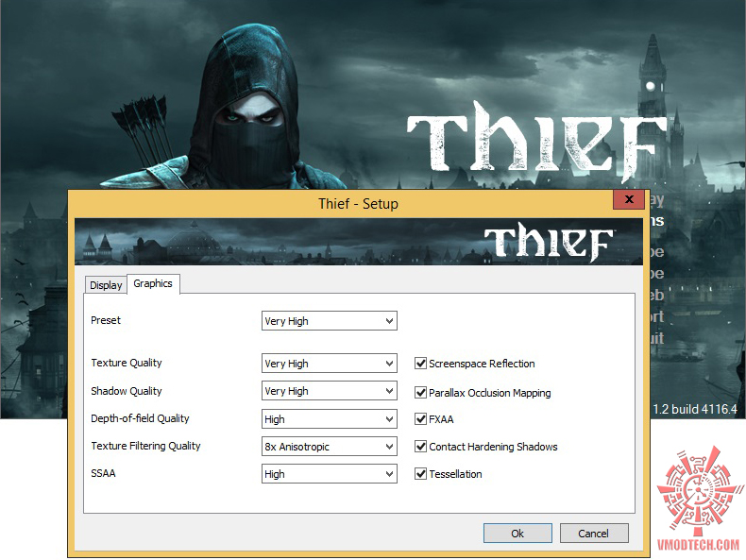The width and height of the screenshot is (746, 560).
Task: Expand Texture Filtering Quality dropdown
Action: [x=330, y=447]
